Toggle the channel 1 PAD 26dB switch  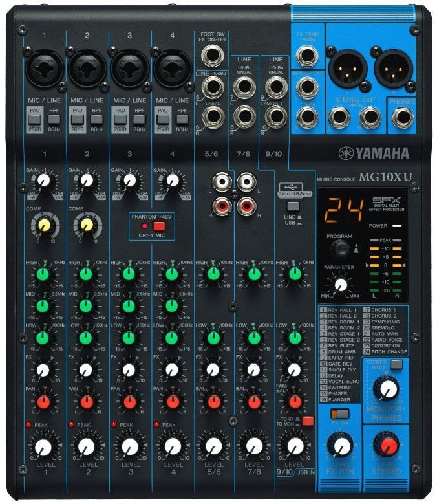34,120
